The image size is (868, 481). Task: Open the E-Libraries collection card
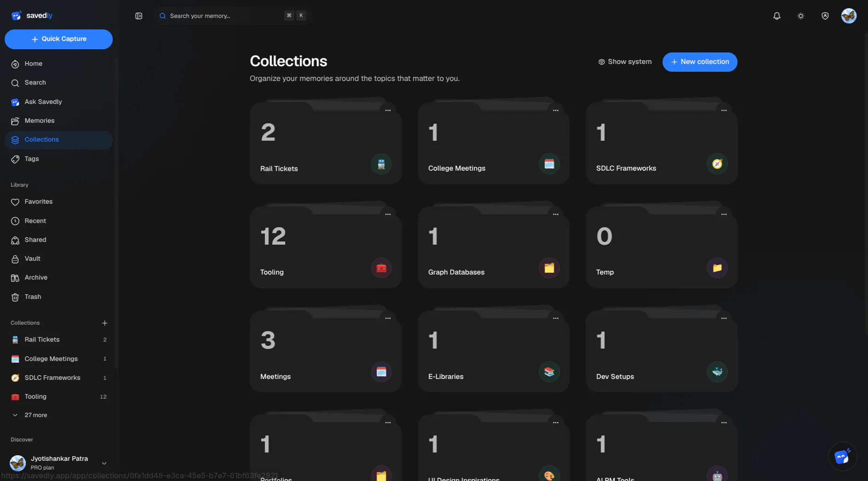tap(493, 351)
